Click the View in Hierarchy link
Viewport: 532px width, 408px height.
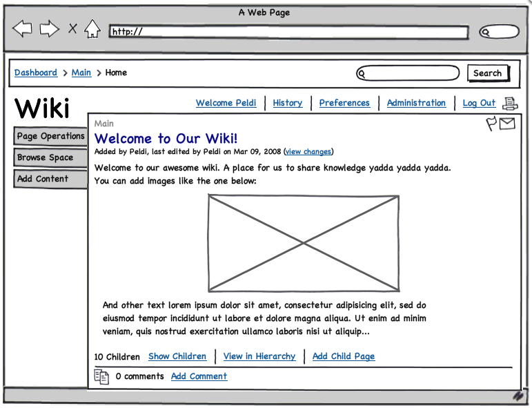click(259, 356)
